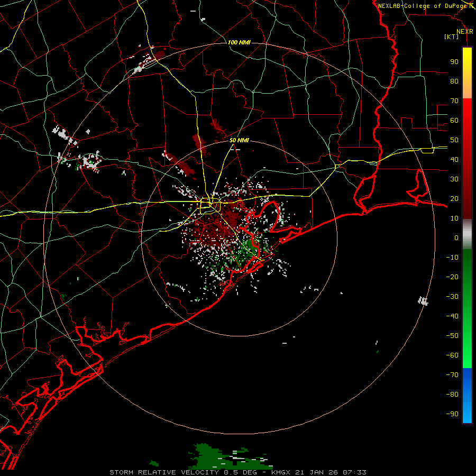476x476 pixels.
Task: Click the blue segment of the color bar
Action: 467,396
